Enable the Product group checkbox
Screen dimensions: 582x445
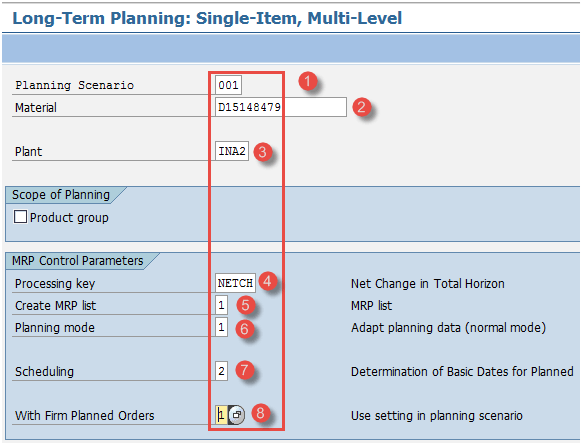(x=20, y=217)
